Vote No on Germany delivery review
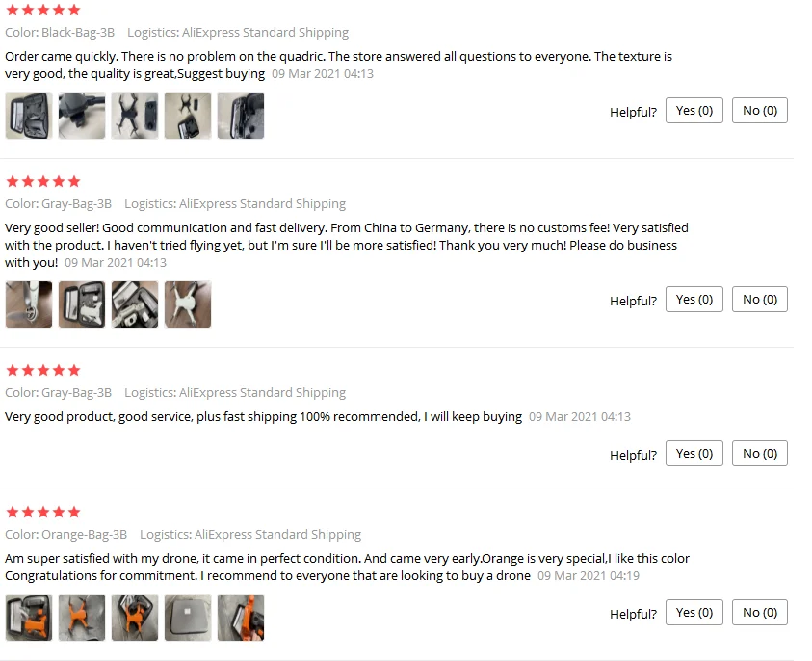The width and height of the screenshot is (812, 661). click(760, 299)
